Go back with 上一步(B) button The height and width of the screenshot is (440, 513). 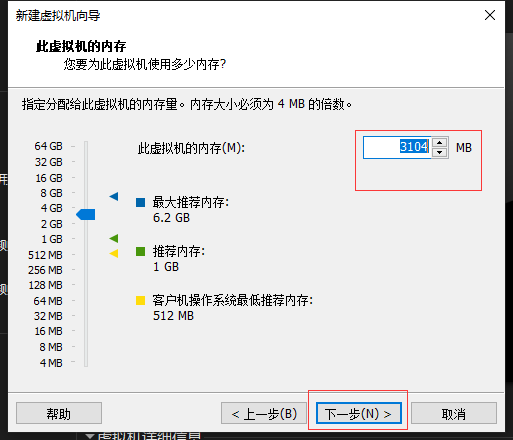click(264, 413)
